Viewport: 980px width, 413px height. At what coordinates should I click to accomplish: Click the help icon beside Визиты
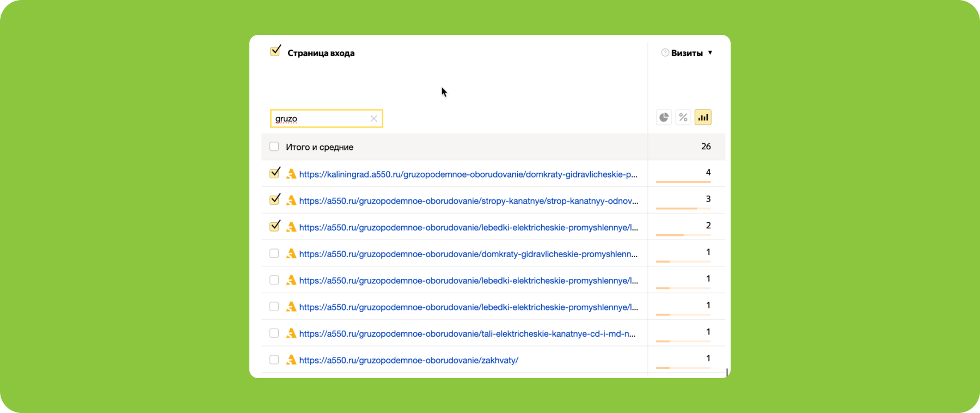tap(665, 53)
